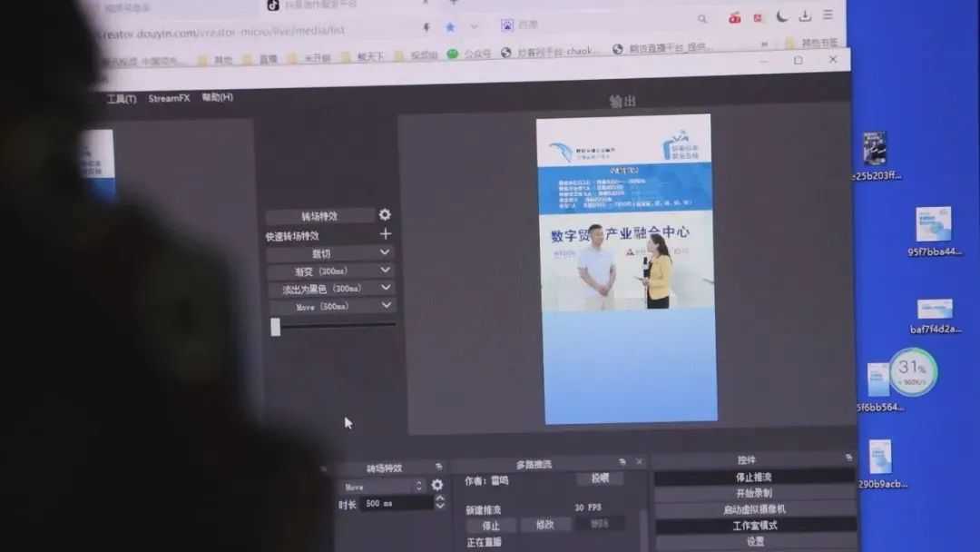Click the 快速转场特效 label
Viewport: 980px width, 552px height.
(292, 236)
